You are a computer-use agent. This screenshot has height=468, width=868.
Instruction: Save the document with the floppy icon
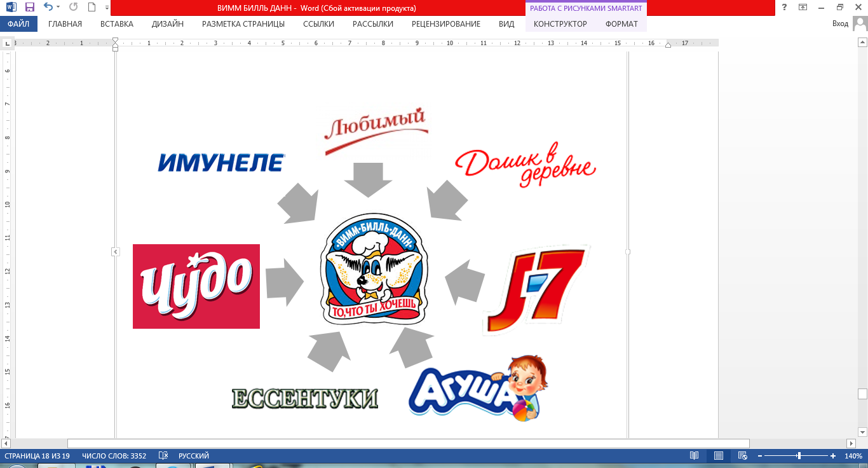(x=29, y=8)
